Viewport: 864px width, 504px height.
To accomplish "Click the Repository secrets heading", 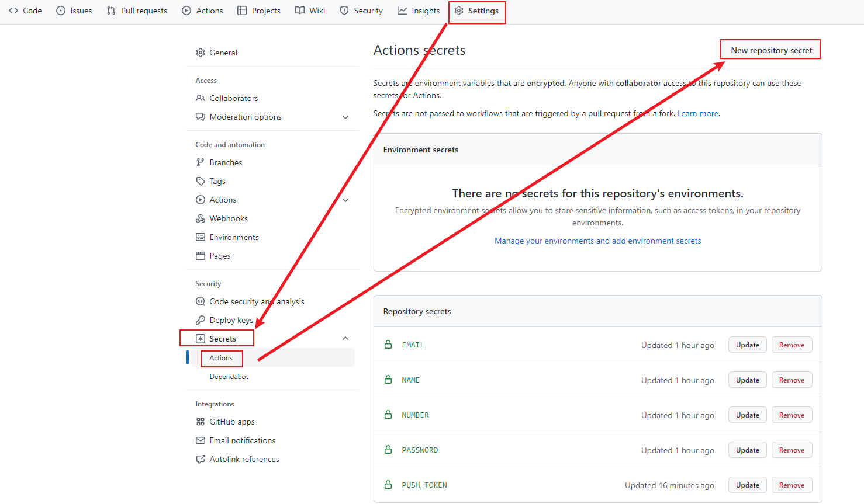I will pyautogui.click(x=417, y=311).
